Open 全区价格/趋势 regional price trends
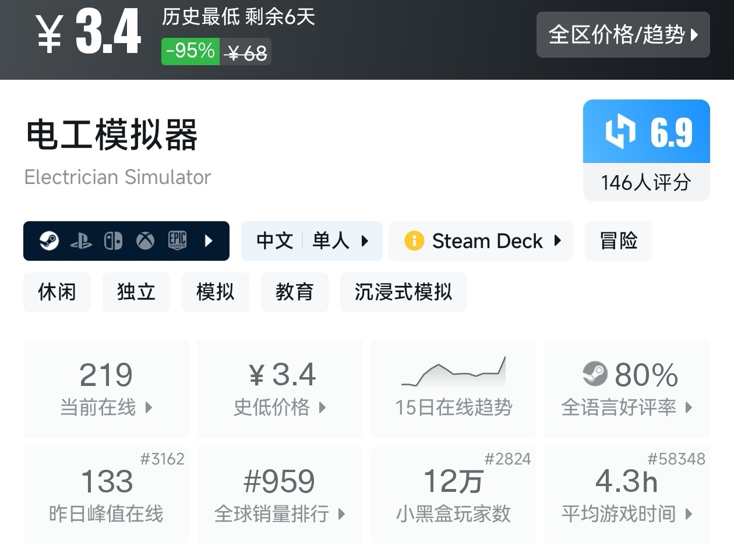This screenshot has height=560, width=734. [x=623, y=35]
